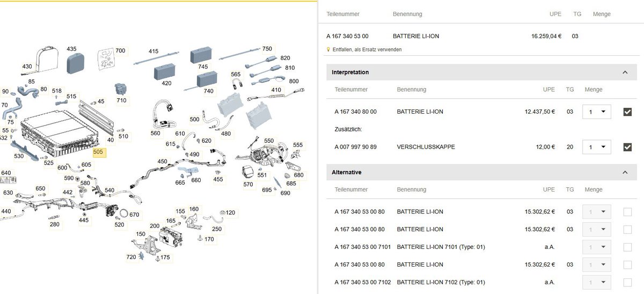The image size is (644, 294).
Task: Click part number A 167 340 53 00 7102
Action: [x=362, y=283]
